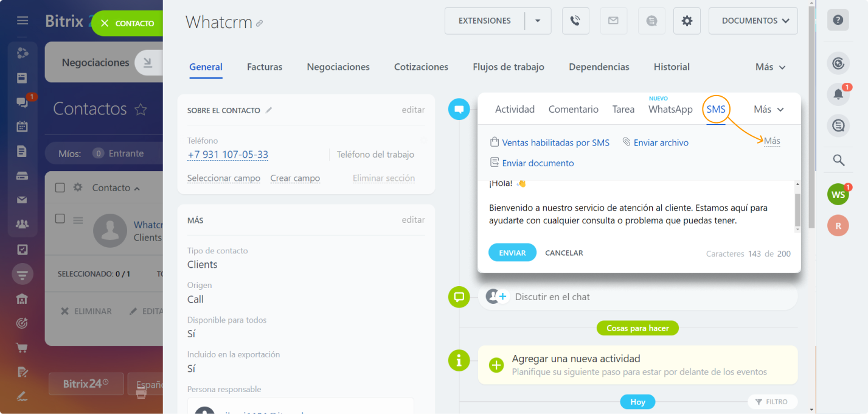Expand the Más menu in contact tabs
868x414 pixels.
(x=770, y=67)
